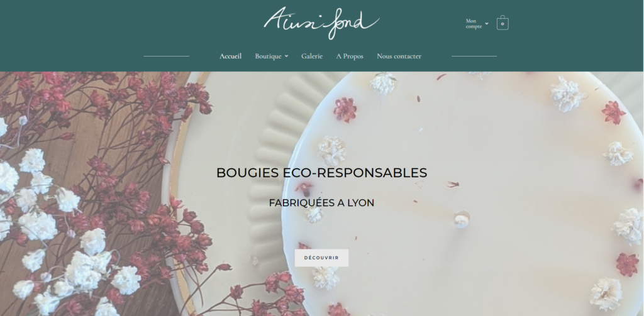Click the decorative line right of Nous contacter
644x316 pixels.
pyautogui.click(x=474, y=56)
